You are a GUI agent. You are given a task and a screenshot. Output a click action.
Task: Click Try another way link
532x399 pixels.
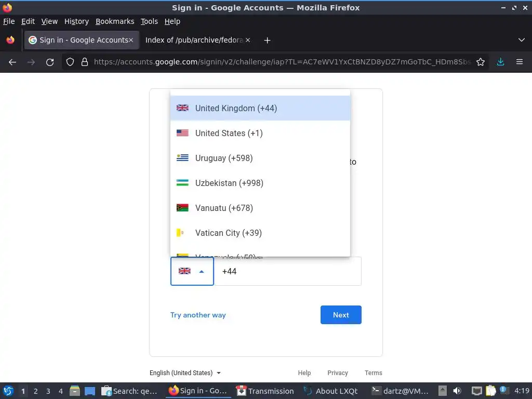pos(198,315)
